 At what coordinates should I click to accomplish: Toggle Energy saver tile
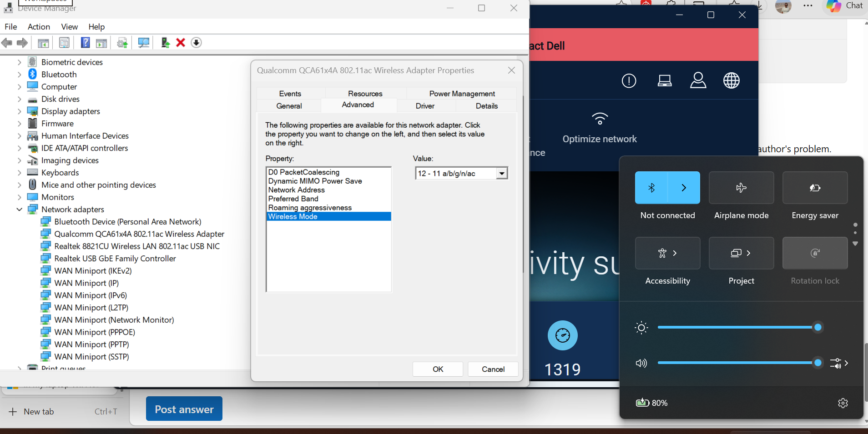pyautogui.click(x=815, y=188)
